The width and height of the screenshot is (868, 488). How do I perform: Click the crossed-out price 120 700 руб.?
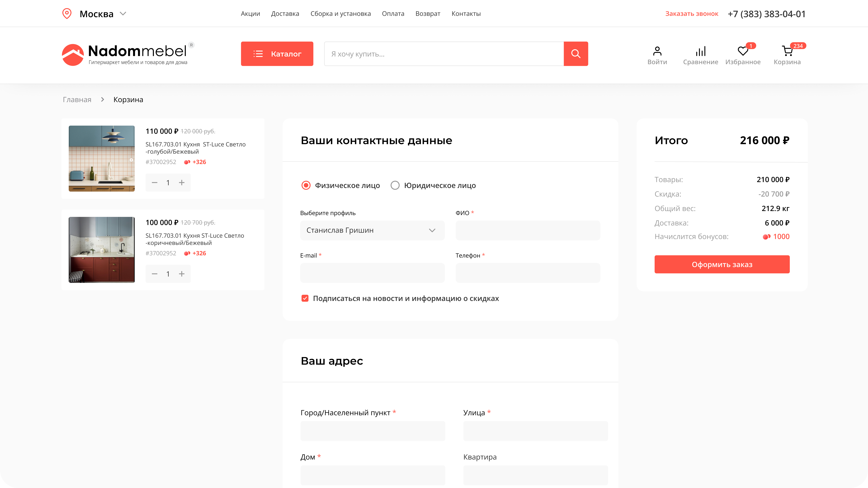tap(198, 223)
